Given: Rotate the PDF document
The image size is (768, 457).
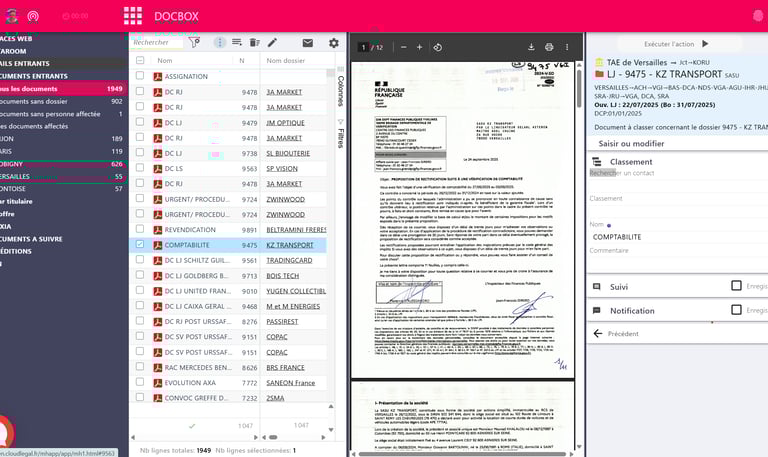Looking at the screenshot, I should (x=437, y=47).
